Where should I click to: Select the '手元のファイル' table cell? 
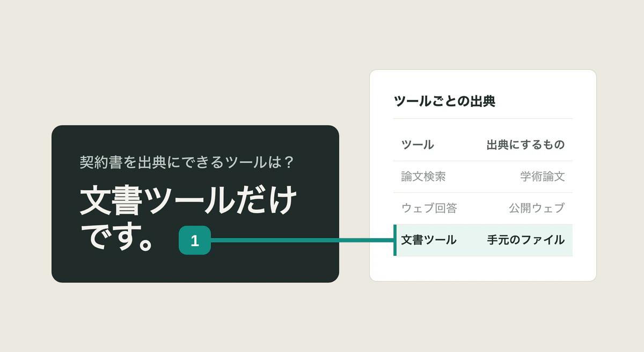525,240
